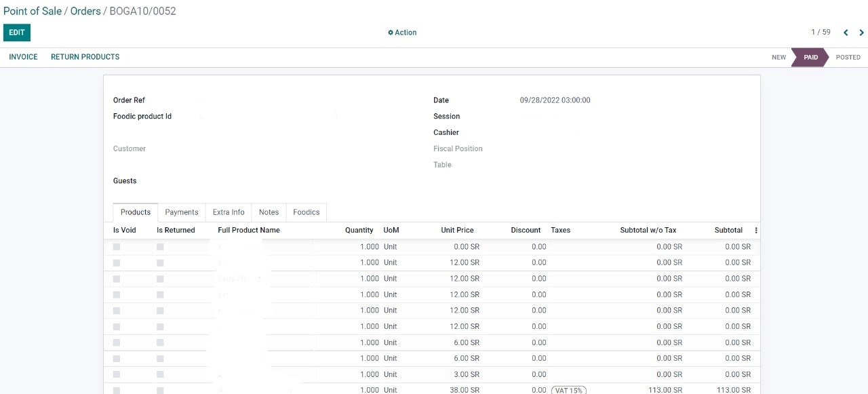
Task: Select the PAID status stage
Action: (x=810, y=58)
